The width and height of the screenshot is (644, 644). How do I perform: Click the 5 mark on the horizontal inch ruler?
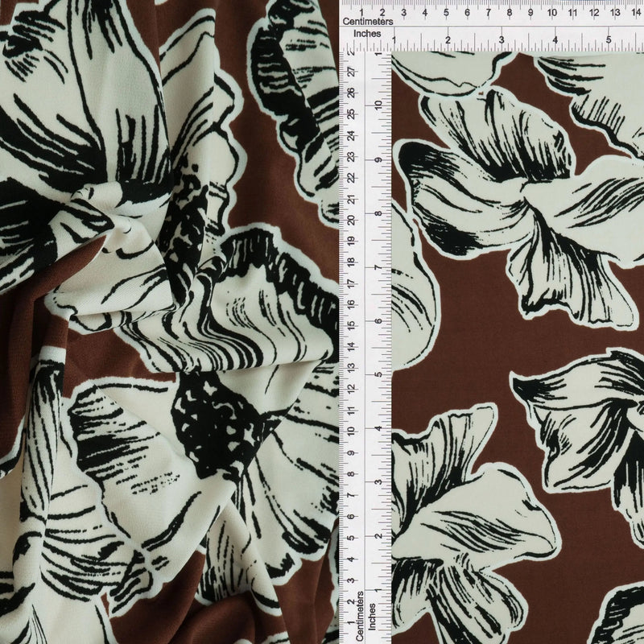[609, 40]
